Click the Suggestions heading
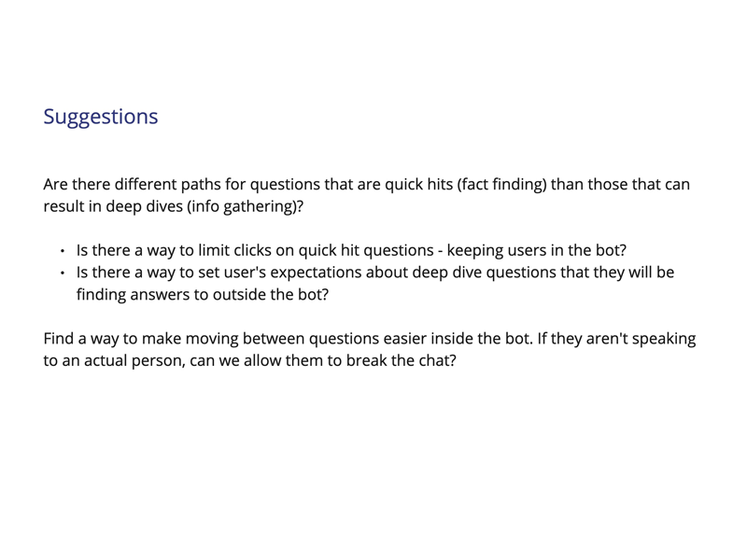This screenshot has width=747, height=560. [x=101, y=118]
